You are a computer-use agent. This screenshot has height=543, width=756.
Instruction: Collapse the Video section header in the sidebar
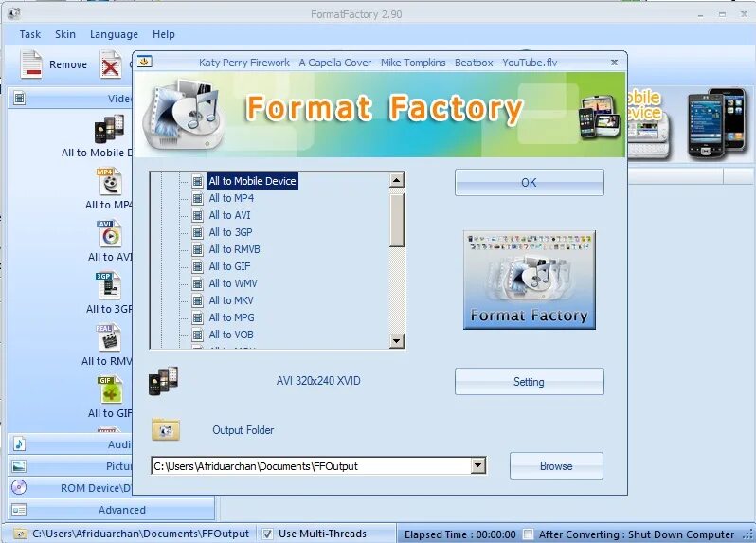(x=70, y=99)
